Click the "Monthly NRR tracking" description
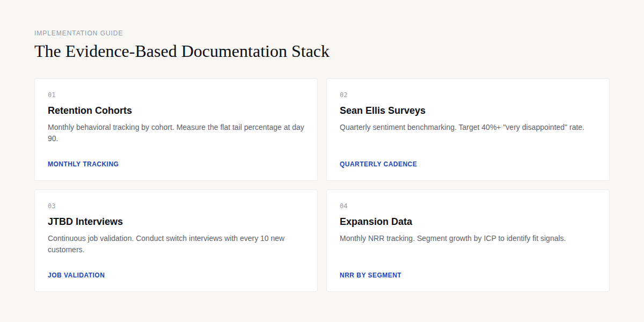This screenshot has width=644, height=322. 452,239
